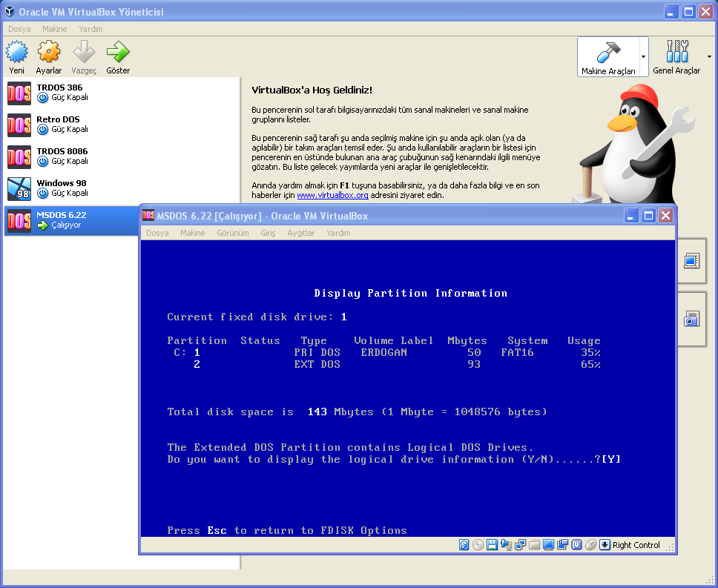Click the MSDOS 6.22 list icon

[19, 221]
